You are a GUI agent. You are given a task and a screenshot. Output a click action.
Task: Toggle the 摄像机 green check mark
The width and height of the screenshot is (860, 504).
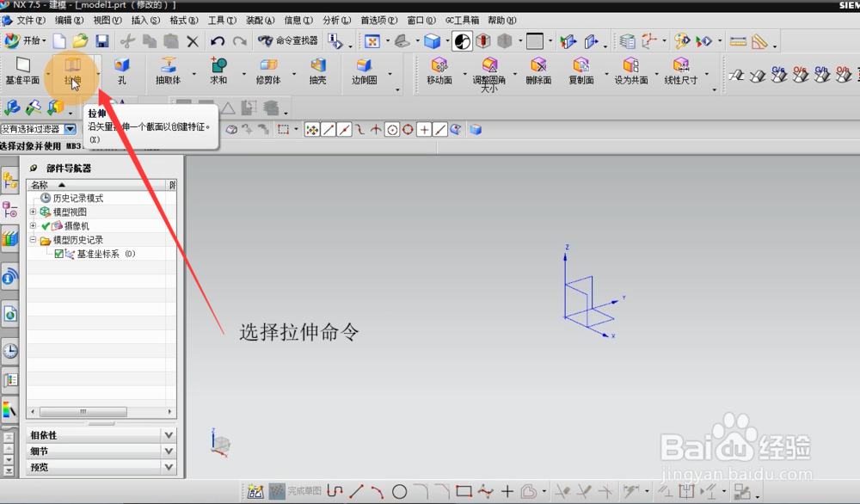tap(46, 226)
